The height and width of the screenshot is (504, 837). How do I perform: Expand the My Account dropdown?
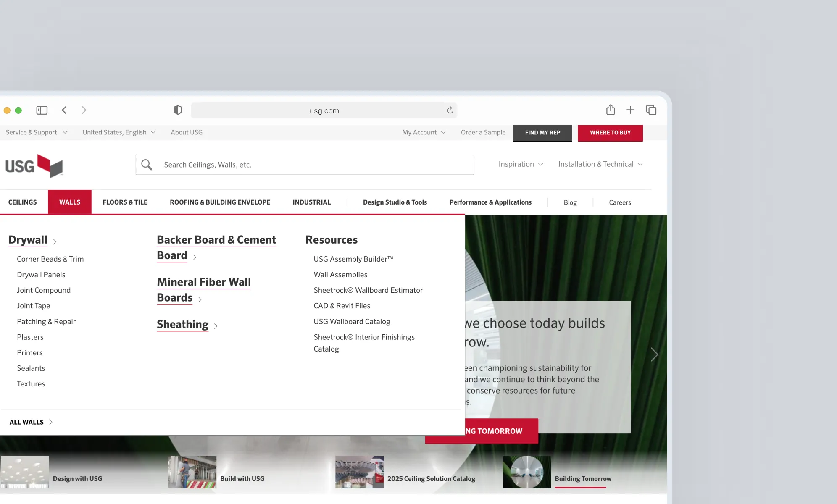pos(424,132)
